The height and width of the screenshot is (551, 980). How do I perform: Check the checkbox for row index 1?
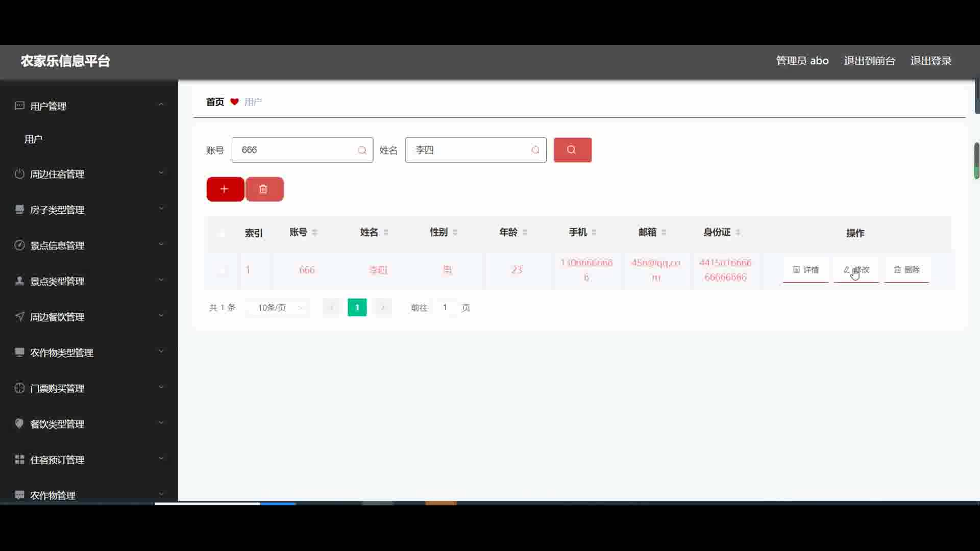(222, 270)
